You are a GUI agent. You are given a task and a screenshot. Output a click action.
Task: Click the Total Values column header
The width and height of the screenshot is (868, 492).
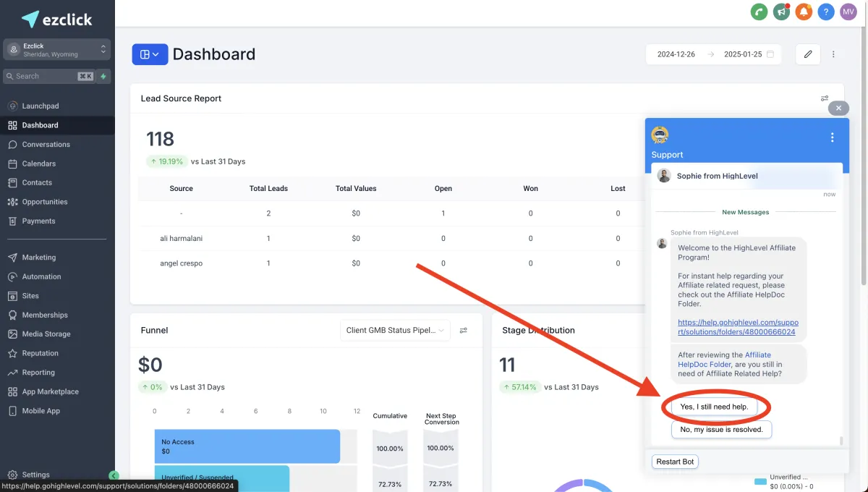click(x=355, y=188)
